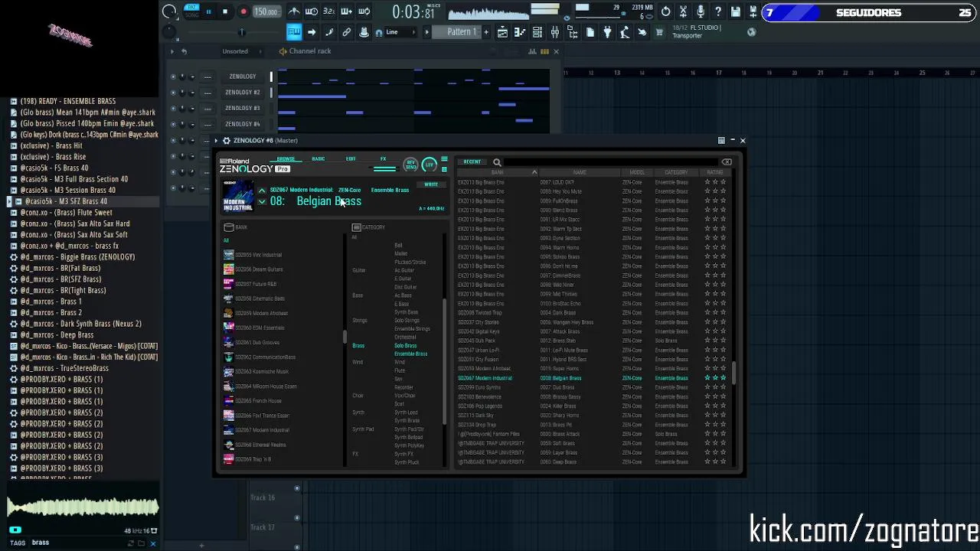Screen dimensions: 980x551
Task: Save project with floppy disk icon
Action: pos(736,11)
